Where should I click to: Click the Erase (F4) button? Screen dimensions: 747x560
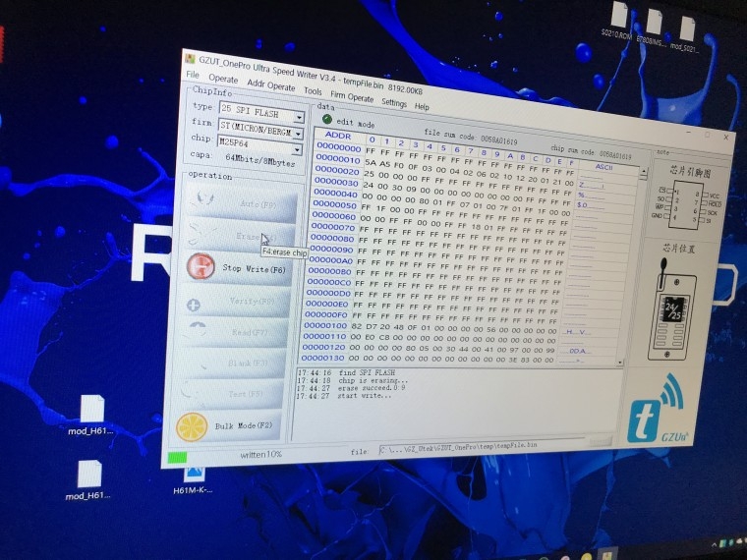click(x=241, y=235)
